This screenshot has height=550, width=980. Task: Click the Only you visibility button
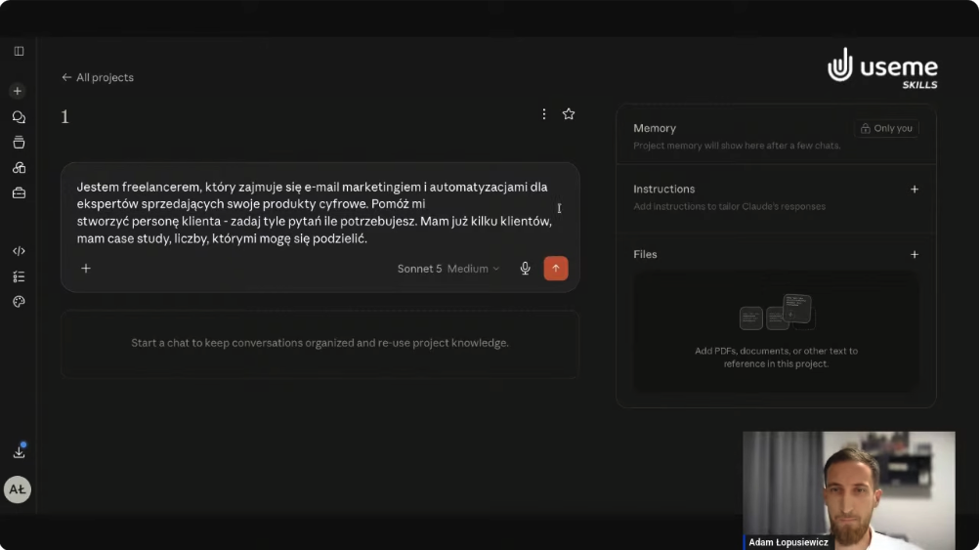point(886,128)
